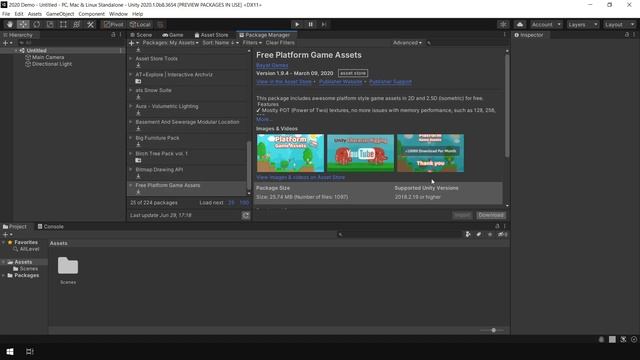Viewport: 640px width, 360px height.
Task: Open the GameObject menu
Action: 60,14
